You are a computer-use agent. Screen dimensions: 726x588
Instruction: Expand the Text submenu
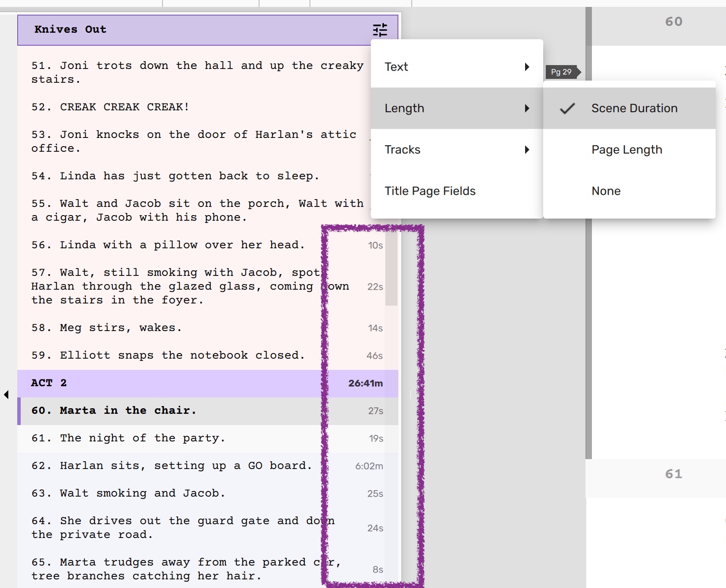(x=456, y=67)
